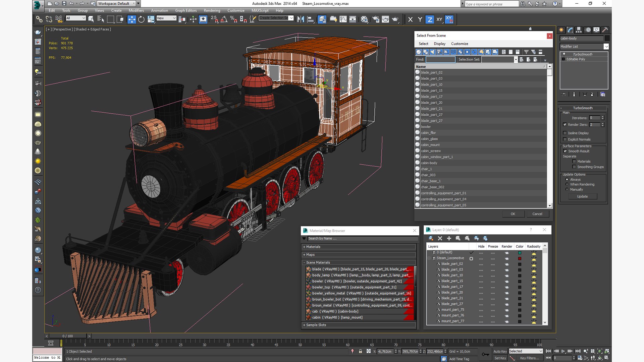The image size is (644, 362).
Task: Click OK button in Select From Scene
Action: [x=513, y=214]
